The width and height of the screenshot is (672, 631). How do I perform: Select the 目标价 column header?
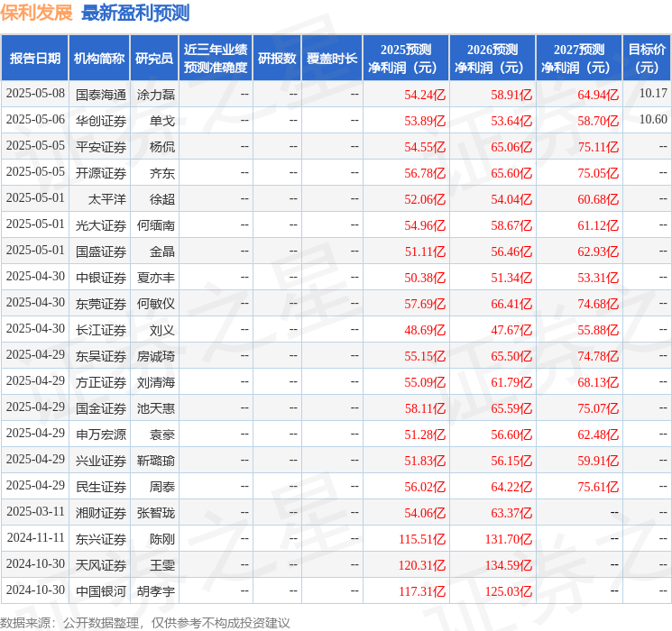647,58
